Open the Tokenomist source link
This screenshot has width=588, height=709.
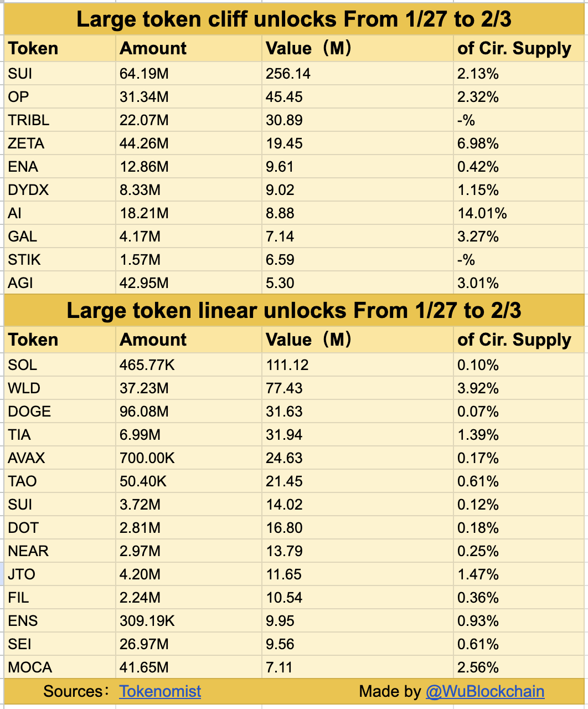click(x=160, y=691)
